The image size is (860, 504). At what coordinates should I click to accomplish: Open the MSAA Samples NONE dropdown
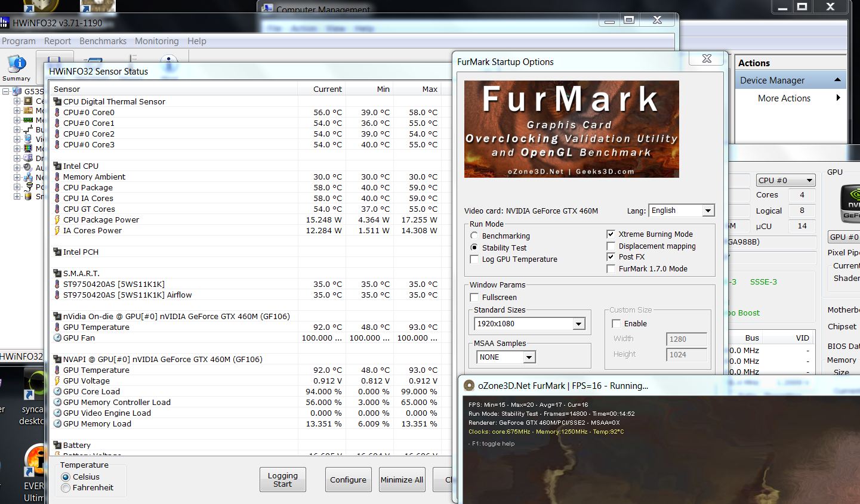pyautogui.click(x=529, y=357)
